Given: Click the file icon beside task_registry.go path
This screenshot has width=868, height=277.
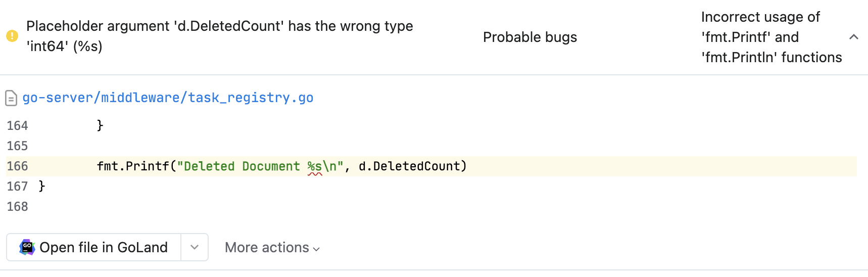Looking at the screenshot, I should click(11, 98).
